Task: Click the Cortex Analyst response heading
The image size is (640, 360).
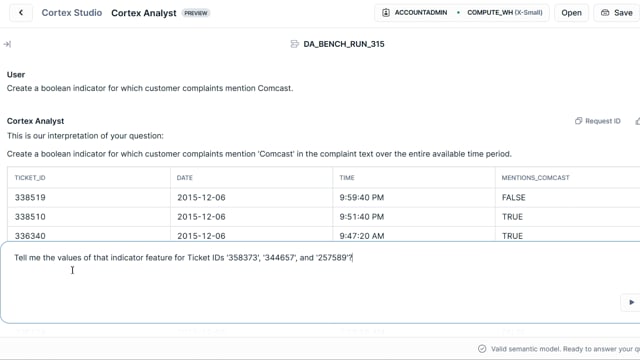Action: (36, 121)
